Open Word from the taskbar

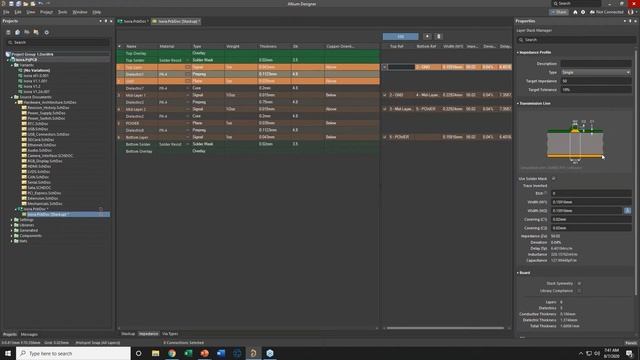pos(221,353)
